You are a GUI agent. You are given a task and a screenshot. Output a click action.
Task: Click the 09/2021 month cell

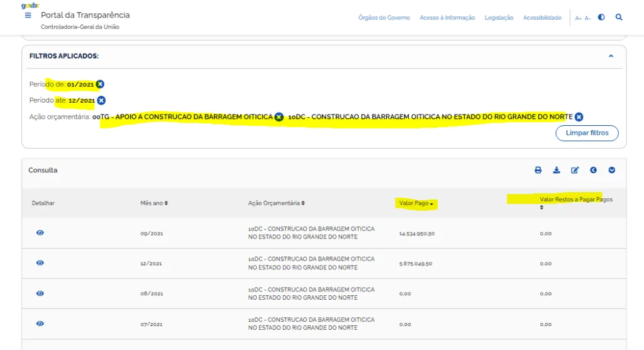152,234
